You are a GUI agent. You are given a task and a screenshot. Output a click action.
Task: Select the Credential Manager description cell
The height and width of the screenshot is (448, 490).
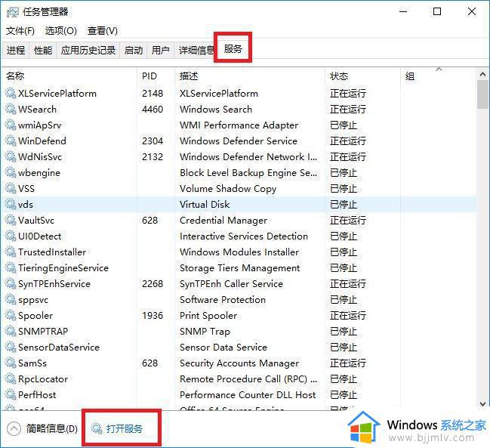pyautogui.click(x=223, y=221)
